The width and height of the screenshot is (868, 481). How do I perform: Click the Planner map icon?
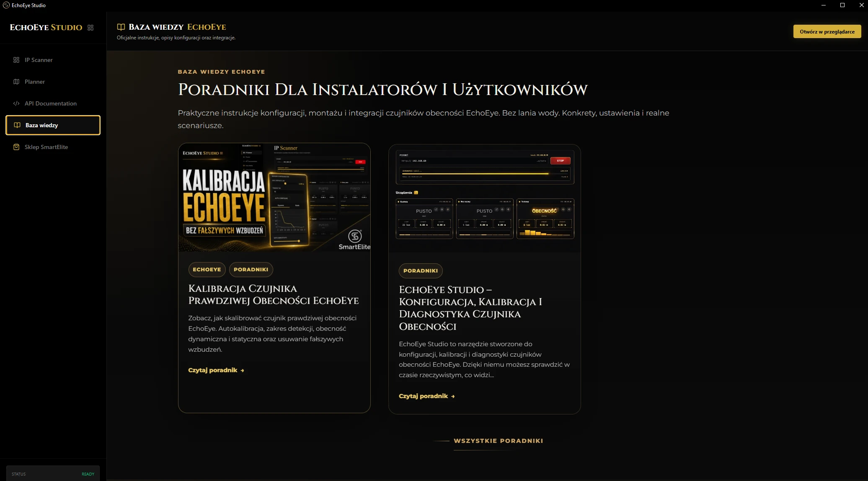(x=16, y=82)
